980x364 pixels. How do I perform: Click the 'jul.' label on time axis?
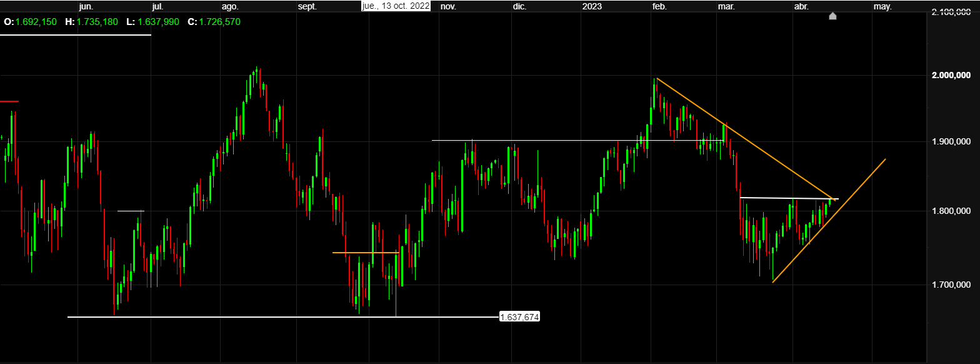(x=157, y=6)
